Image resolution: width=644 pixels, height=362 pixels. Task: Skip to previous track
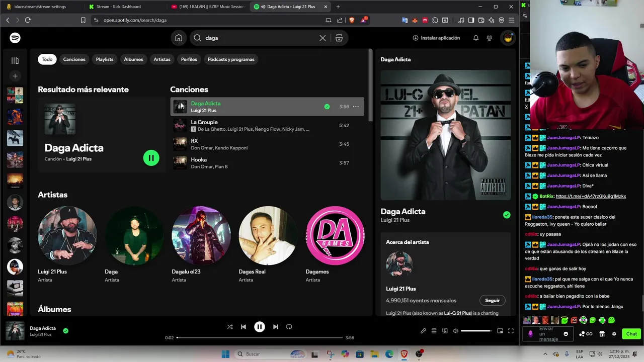point(244,327)
